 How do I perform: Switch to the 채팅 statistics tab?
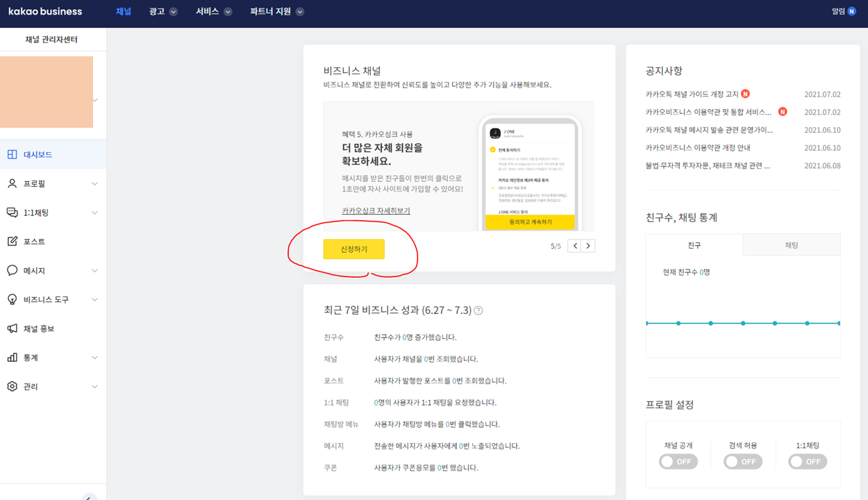tap(792, 245)
